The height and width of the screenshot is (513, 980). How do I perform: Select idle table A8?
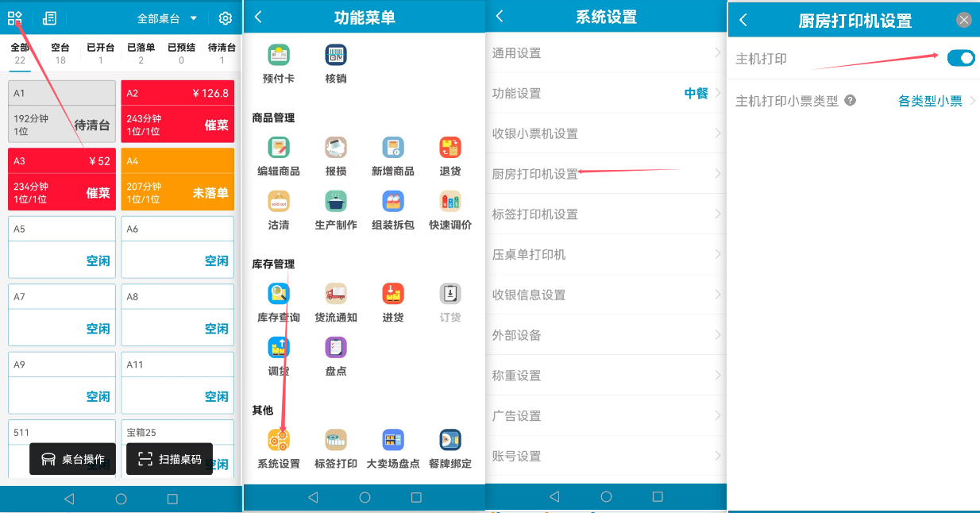(x=178, y=314)
